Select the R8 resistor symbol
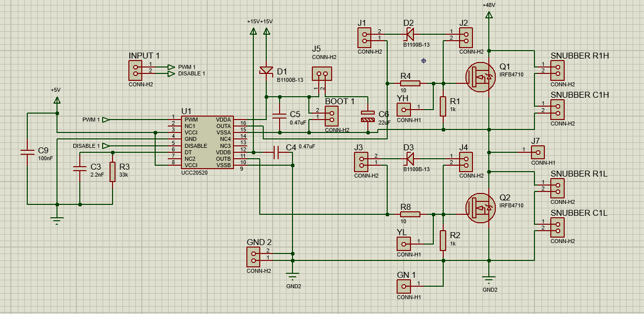 410,214
